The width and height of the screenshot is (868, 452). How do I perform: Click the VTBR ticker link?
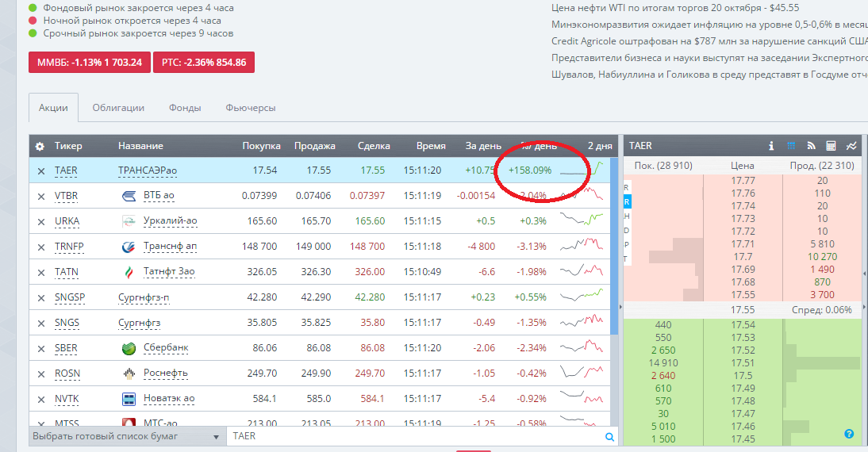point(66,196)
